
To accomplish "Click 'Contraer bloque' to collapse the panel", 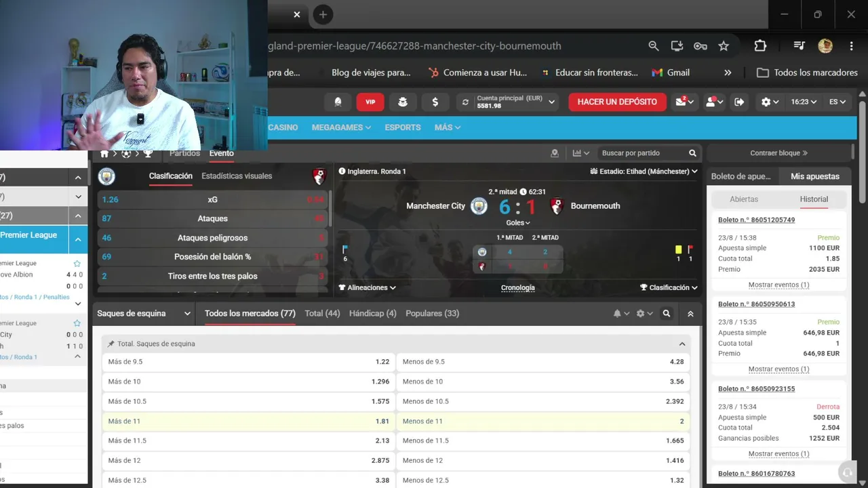I will point(778,153).
